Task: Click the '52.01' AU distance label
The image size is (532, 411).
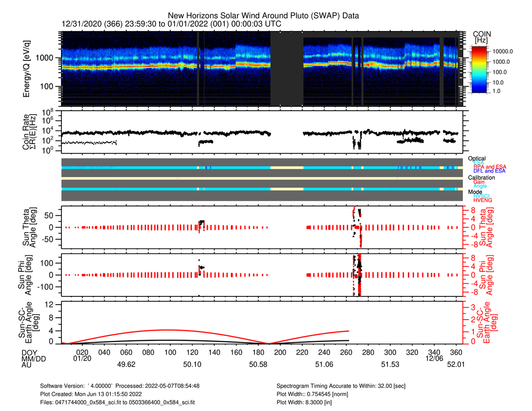Action: pos(456,365)
